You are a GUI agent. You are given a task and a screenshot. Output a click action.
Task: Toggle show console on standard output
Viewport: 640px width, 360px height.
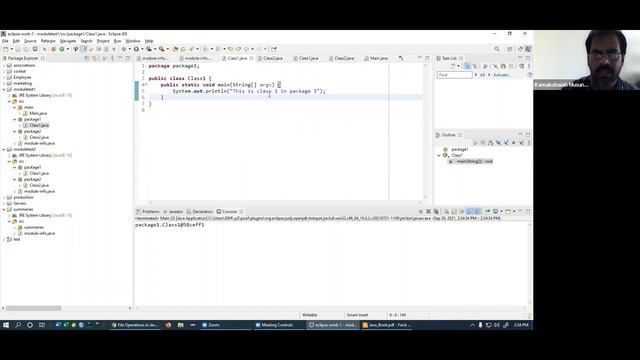(x=469, y=211)
